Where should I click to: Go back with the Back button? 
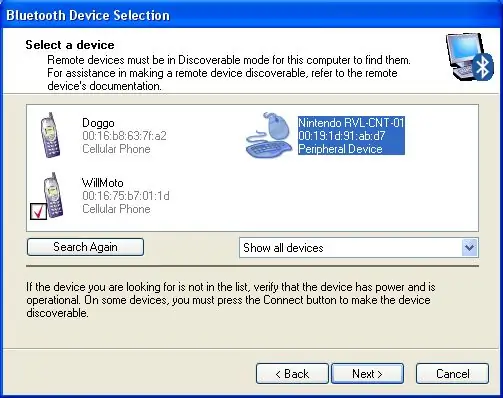[292, 374]
